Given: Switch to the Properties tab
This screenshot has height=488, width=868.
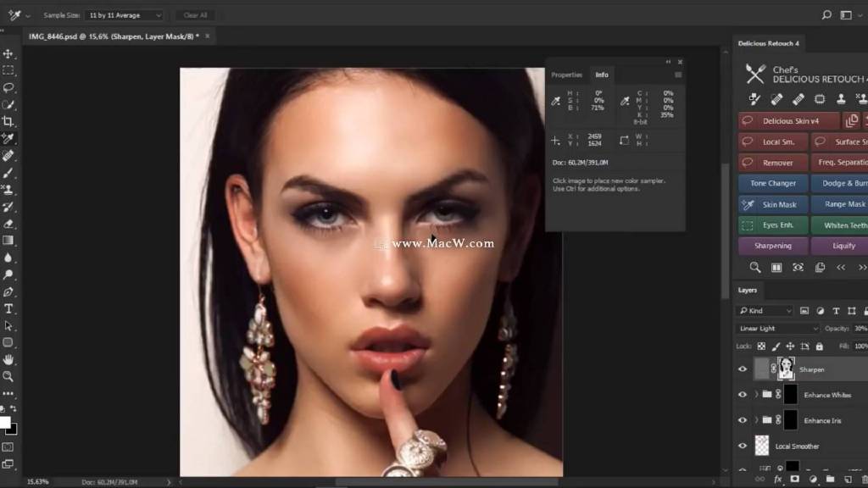Looking at the screenshot, I should click(x=566, y=75).
